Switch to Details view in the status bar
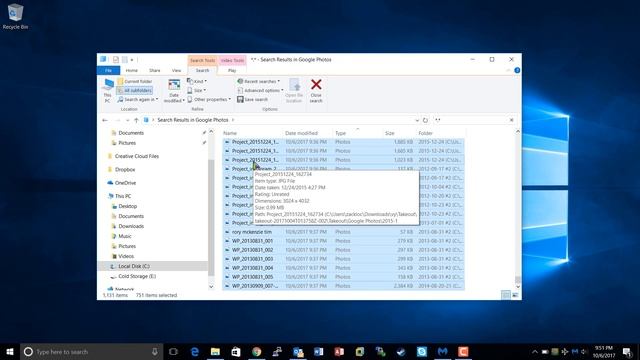640x360 pixels. 506,295
